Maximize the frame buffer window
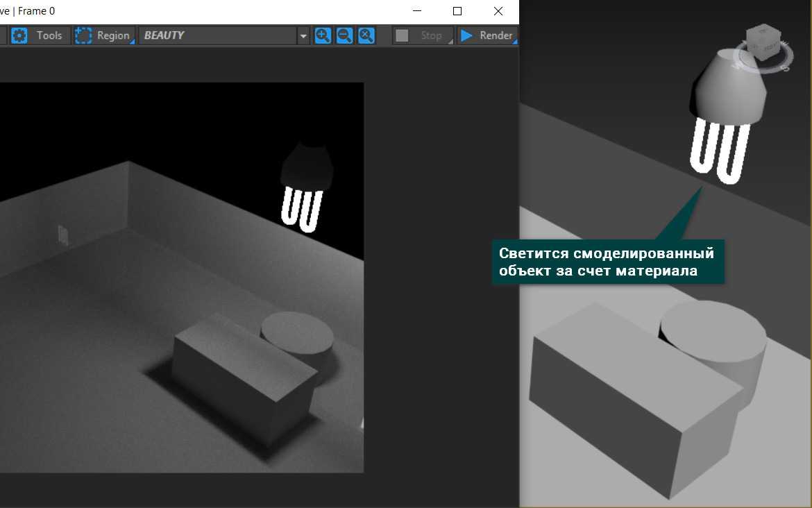 (x=457, y=11)
